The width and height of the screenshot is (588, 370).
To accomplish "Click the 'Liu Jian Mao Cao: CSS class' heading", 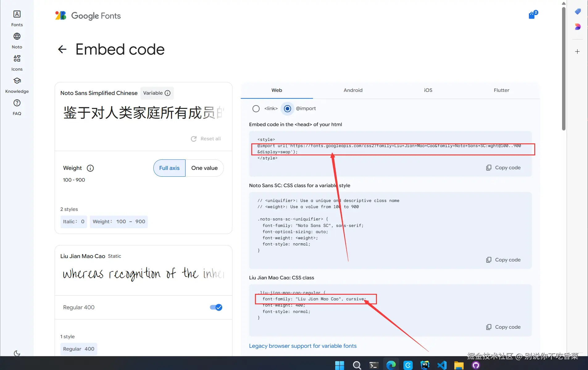I will (x=281, y=278).
